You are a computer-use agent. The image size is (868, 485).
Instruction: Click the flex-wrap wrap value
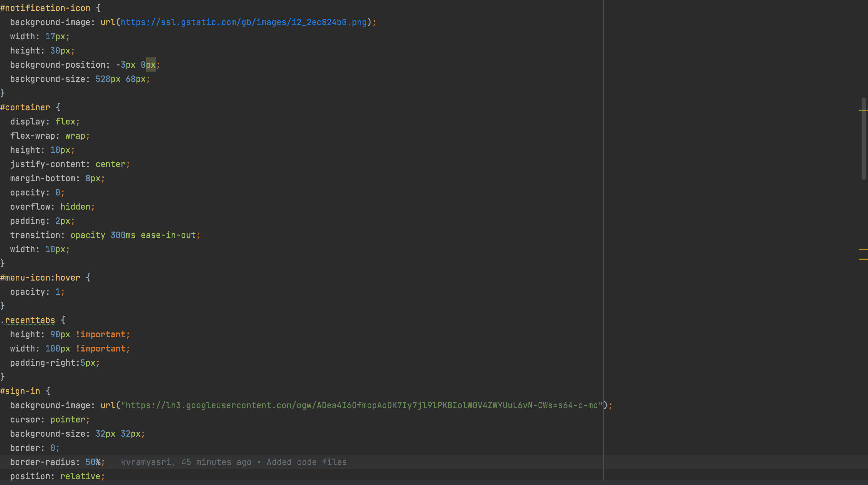tap(75, 136)
